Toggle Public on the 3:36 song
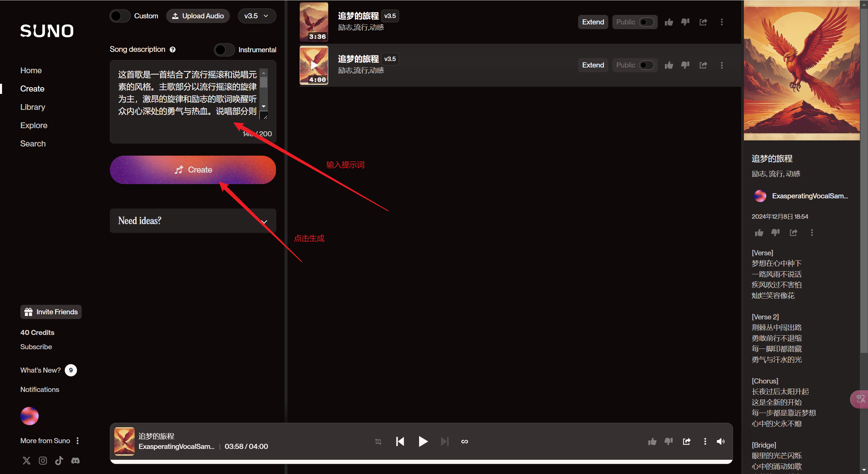 (x=646, y=22)
